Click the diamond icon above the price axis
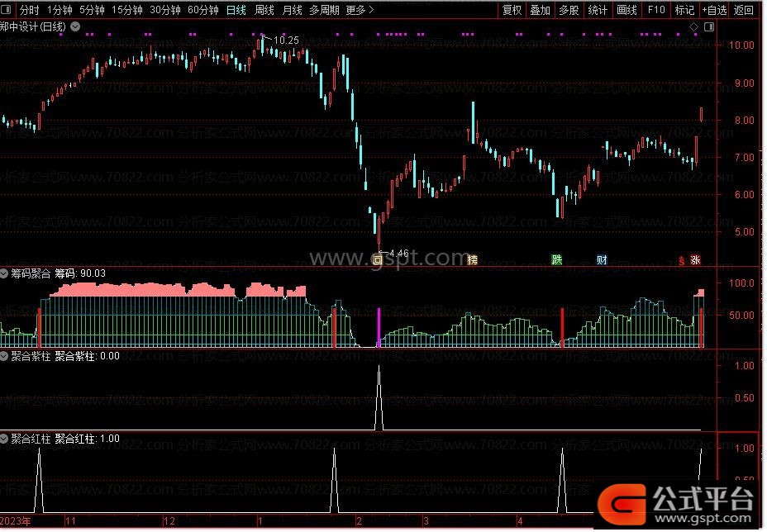Screen dimensions: 767x532 [x=693, y=27]
